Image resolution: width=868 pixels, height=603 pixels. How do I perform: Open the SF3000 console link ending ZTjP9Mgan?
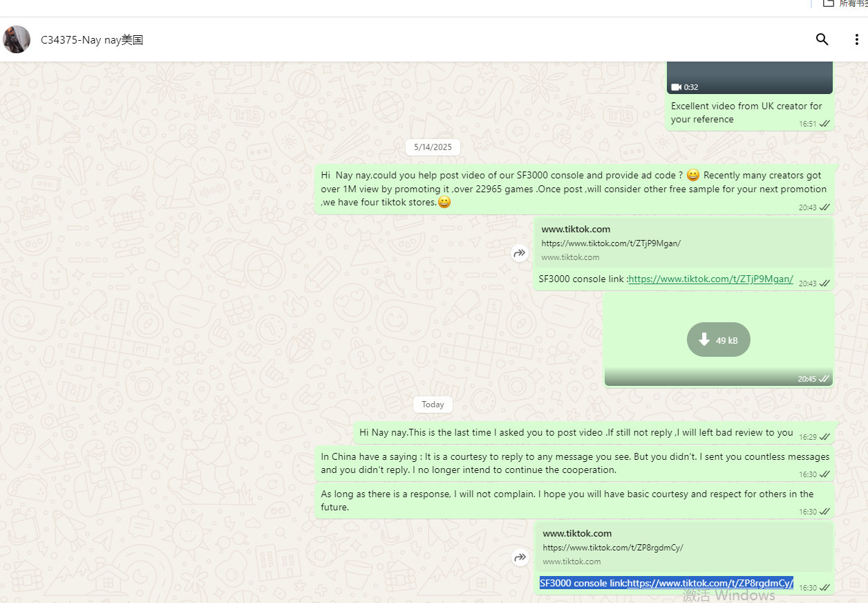(710, 279)
